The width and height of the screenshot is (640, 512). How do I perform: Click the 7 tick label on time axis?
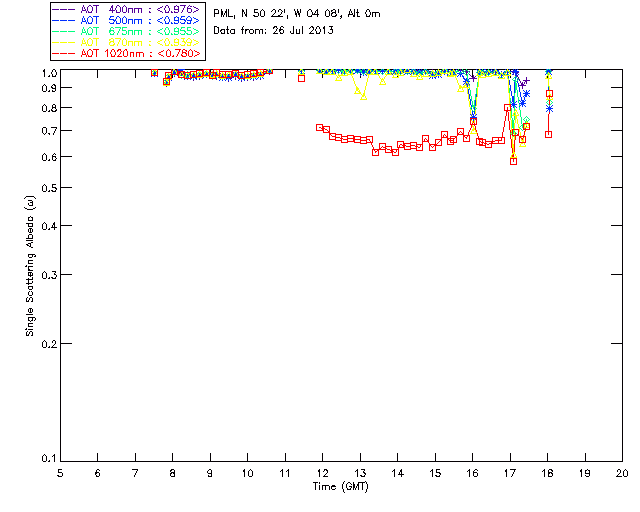pyautogui.click(x=135, y=473)
